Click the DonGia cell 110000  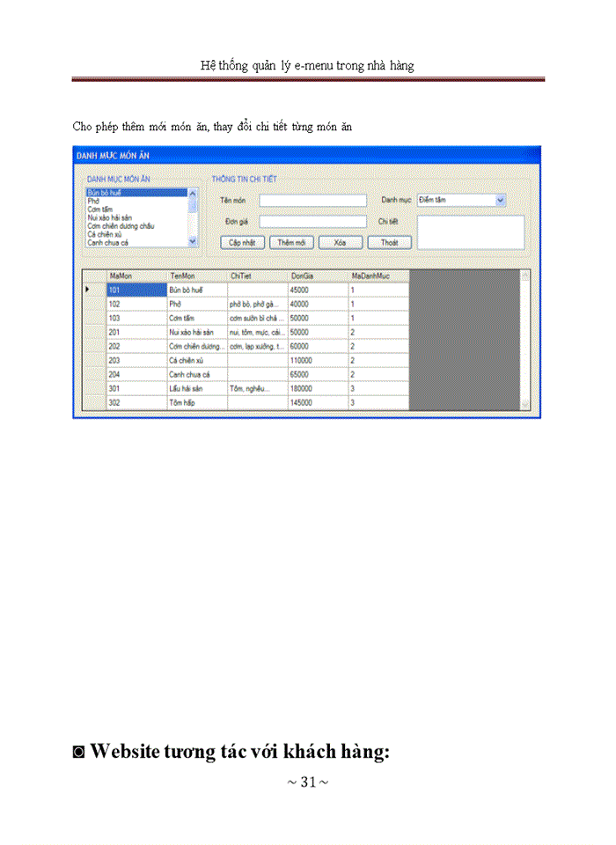[318, 360]
